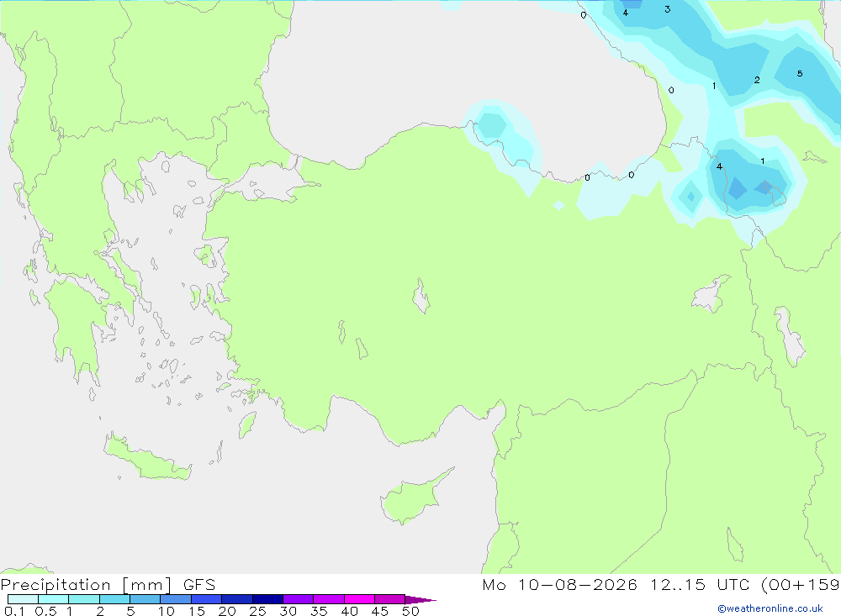The height and width of the screenshot is (616, 841).
Task: Click the '20' legend tick label
Action: click(227, 611)
